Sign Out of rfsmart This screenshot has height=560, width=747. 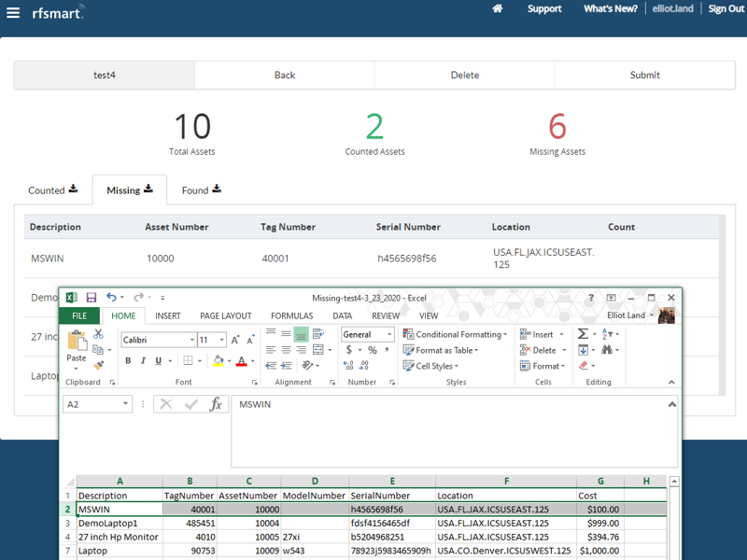pyautogui.click(x=726, y=8)
